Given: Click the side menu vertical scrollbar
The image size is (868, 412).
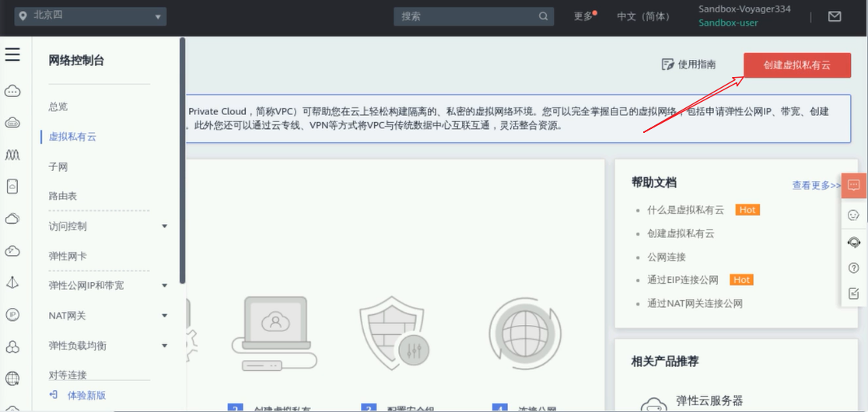Looking at the screenshot, I should pyautogui.click(x=183, y=160).
